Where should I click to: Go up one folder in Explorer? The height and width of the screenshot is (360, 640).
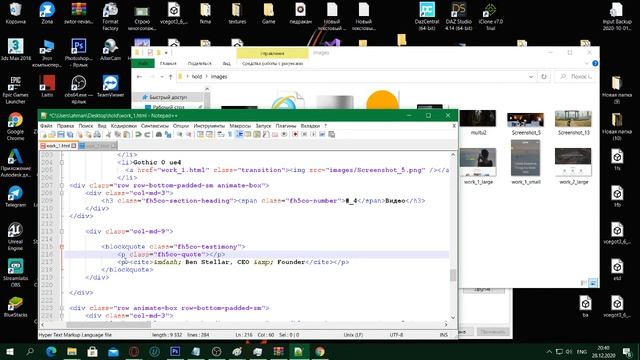tap(170, 77)
